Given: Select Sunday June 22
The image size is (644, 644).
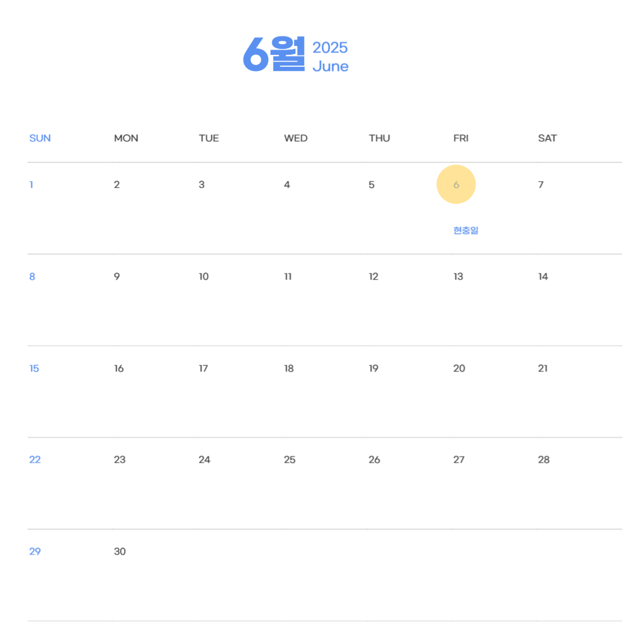Looking at the screenshot, I should click(35, 460).
